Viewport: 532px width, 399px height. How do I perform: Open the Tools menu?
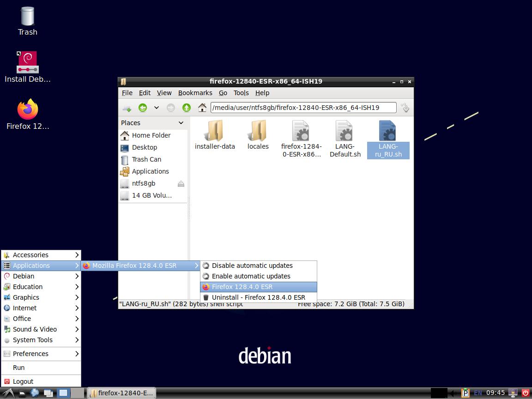(x=241, y=93)
